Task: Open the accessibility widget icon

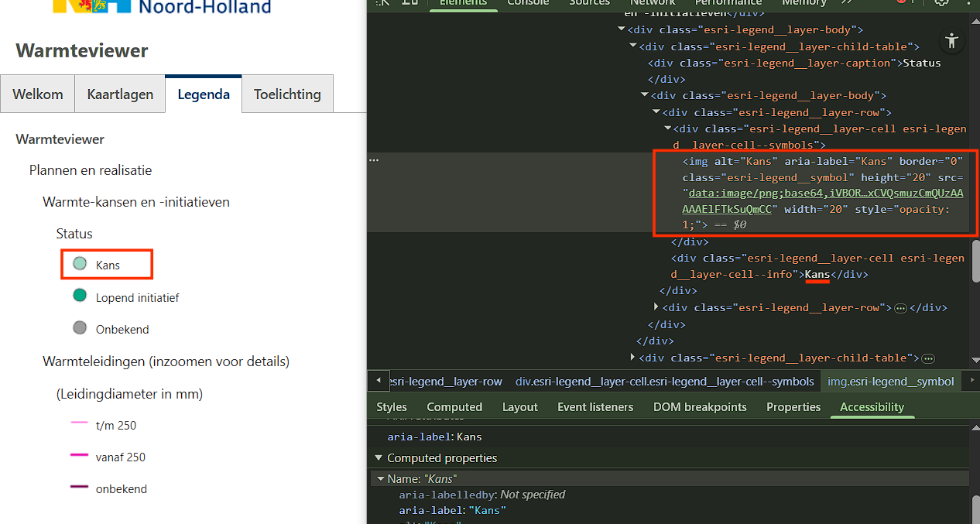Action: tap(952, 42)
